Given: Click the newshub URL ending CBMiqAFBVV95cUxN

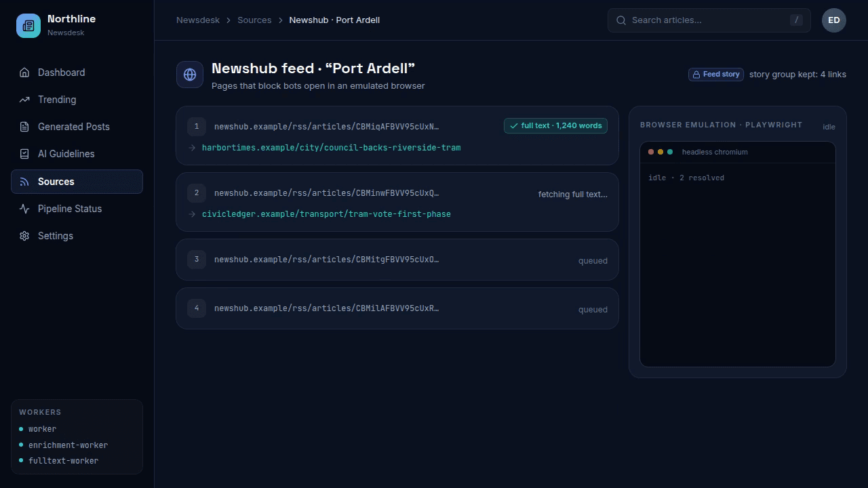Looking at the screenshot, I should tap(327, 127).
